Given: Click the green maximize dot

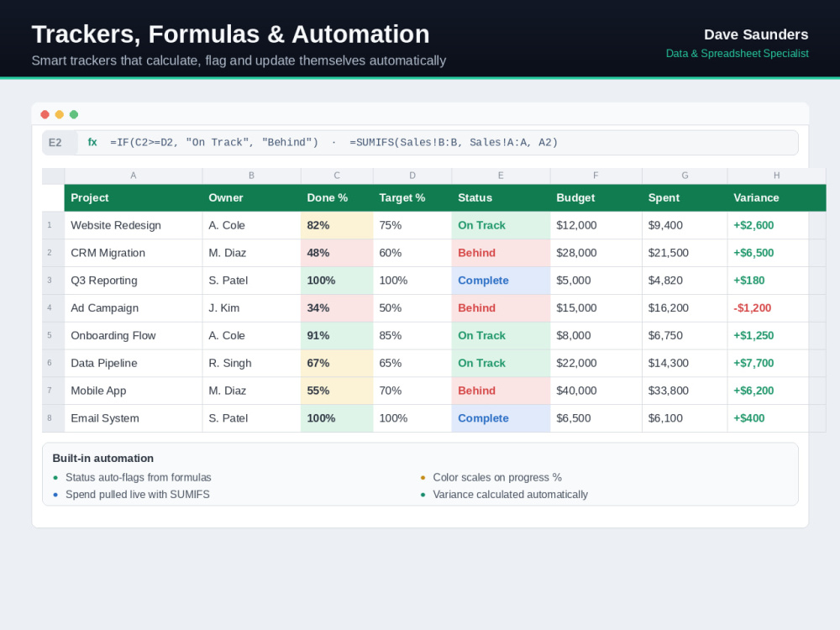Looking at the screenshot, I should pyautogui.click(x=74, y=114).
